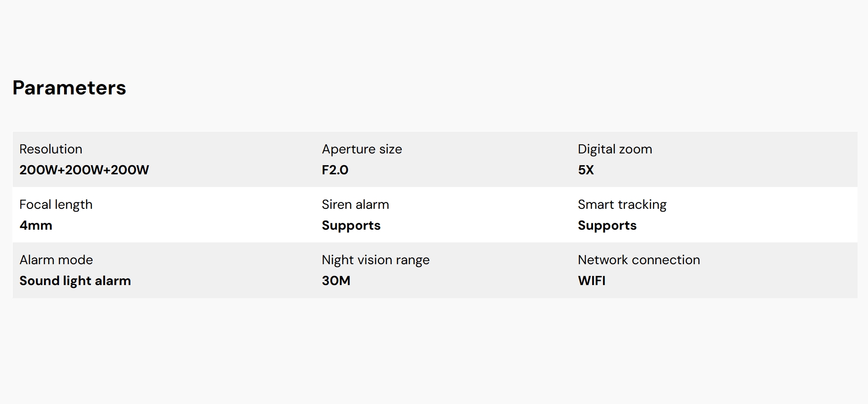868x404 pixels.
Task: Select the WIFI network value
Action: 592,281
